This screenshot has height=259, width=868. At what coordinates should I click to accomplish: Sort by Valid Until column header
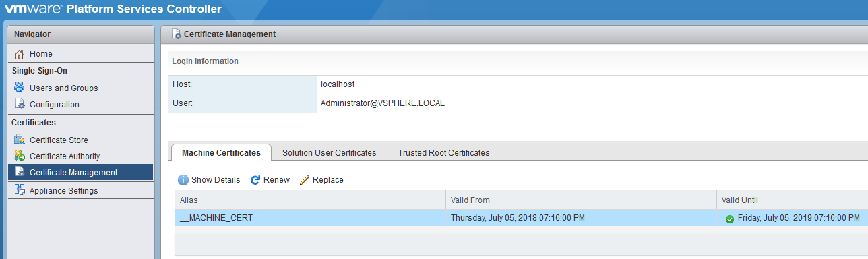click(x=793, y=200)
